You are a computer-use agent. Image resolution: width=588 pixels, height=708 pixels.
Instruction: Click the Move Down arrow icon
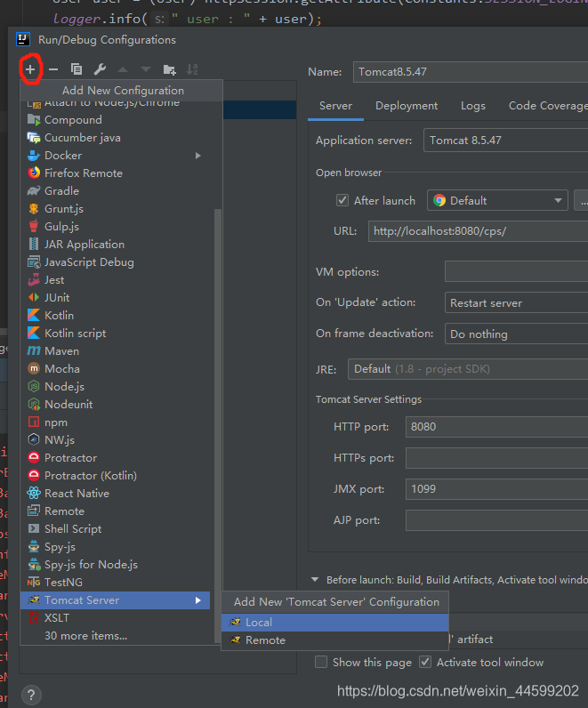point(145,69)
